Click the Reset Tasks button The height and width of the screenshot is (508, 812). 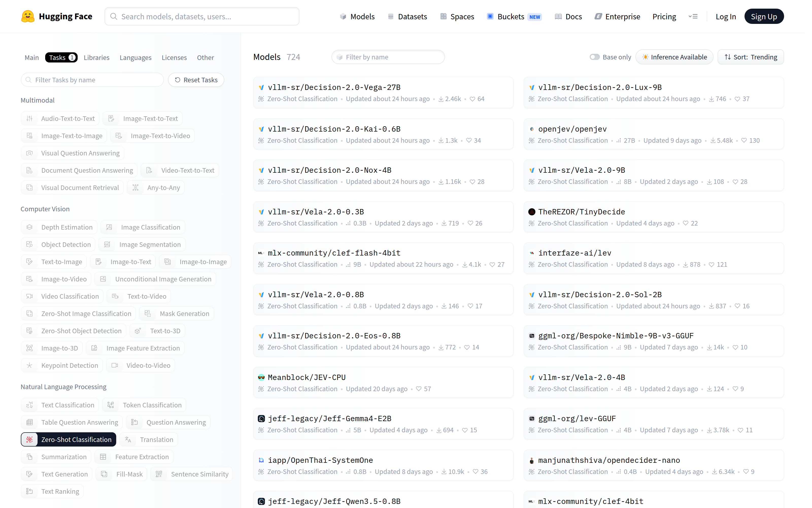point(196,80)
